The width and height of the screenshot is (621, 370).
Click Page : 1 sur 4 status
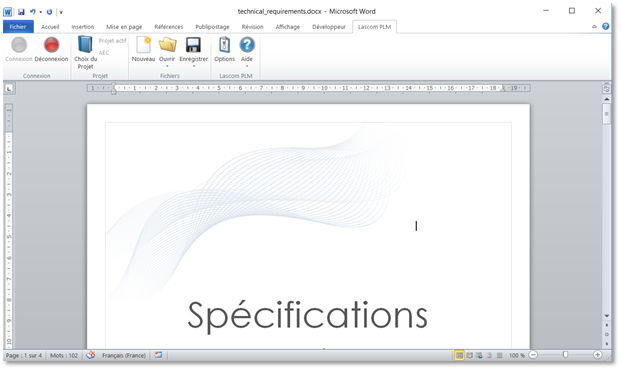[24, 355]
